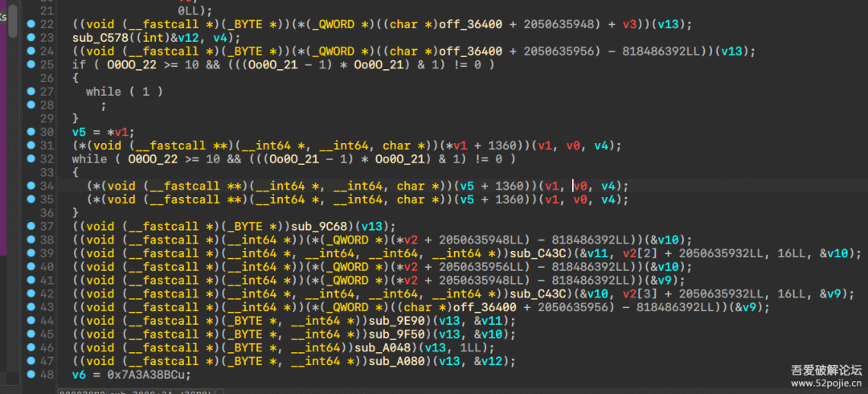Toggle breakpoint dot on line 24
This screenshot has height=394, width=868.
[x=31, y=51]
